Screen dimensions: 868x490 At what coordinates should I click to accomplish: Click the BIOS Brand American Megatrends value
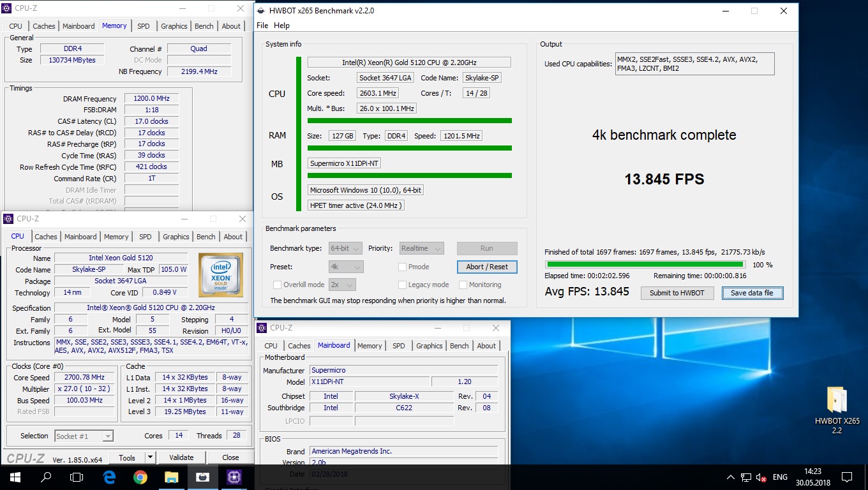tap(404, 451)
